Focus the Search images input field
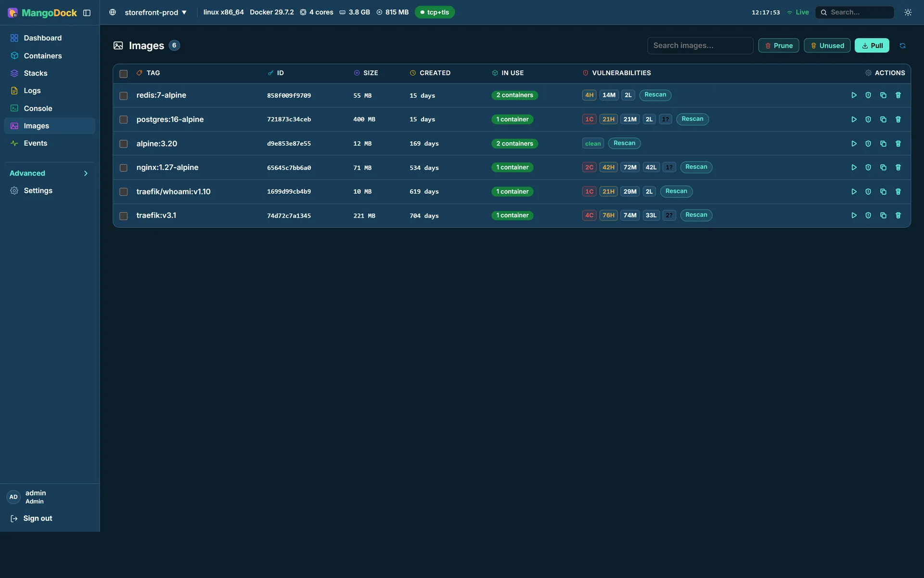 [x=700, y=46]
